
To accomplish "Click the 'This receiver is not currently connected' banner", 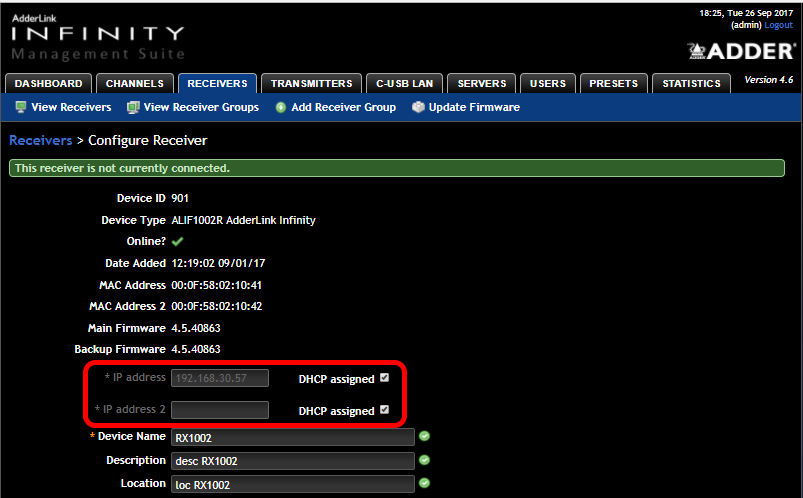I will coord(397,168).
